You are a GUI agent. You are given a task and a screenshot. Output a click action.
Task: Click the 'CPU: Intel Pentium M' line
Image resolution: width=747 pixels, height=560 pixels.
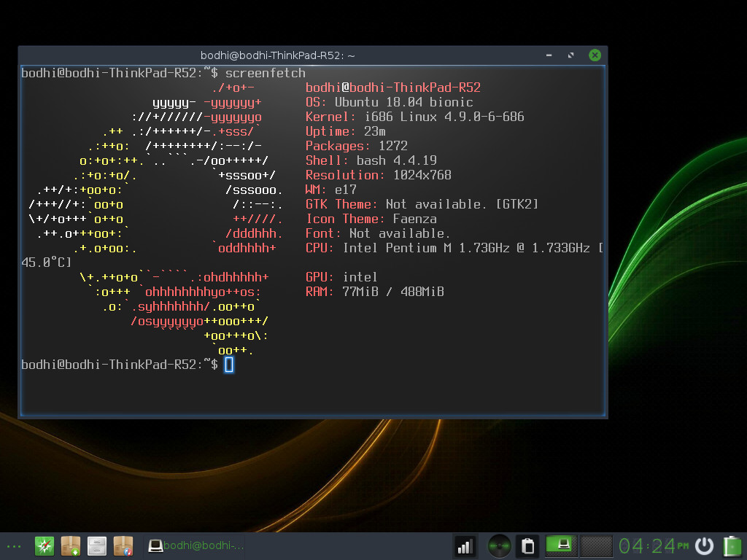tap(454, 248)
